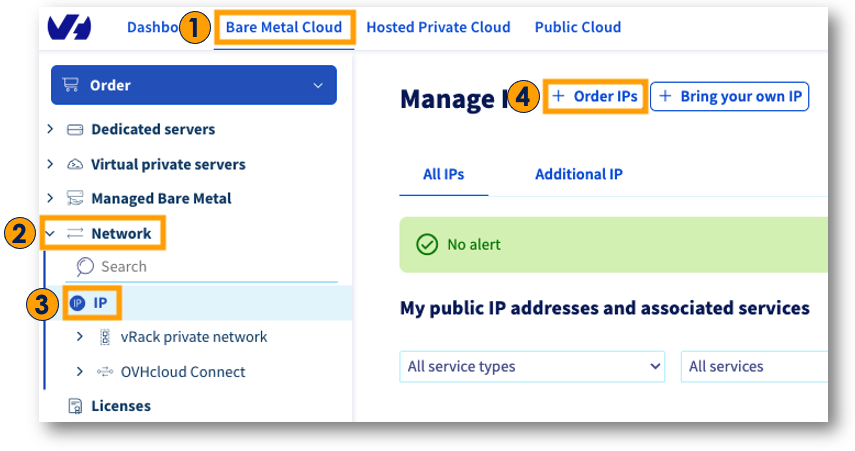Click the sidebar Search field
This screenshot has height=451, width=855.
click(x=202, y=267)
